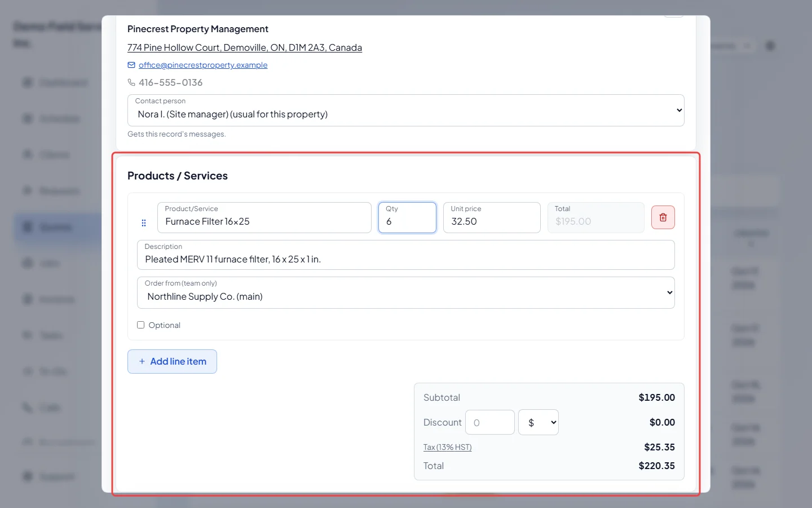
Task: Click the phone number 416-555-0136
Action: point(171,82)
